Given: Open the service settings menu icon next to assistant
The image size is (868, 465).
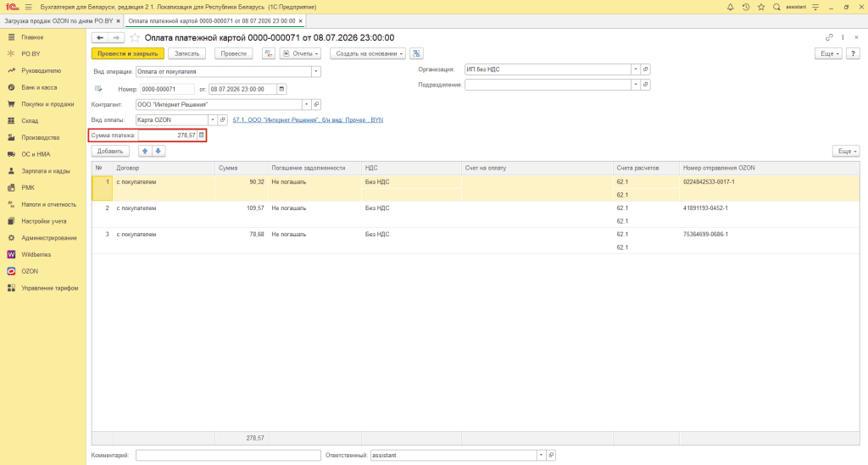Looking at the screenshot, I should tap(815, 7).
